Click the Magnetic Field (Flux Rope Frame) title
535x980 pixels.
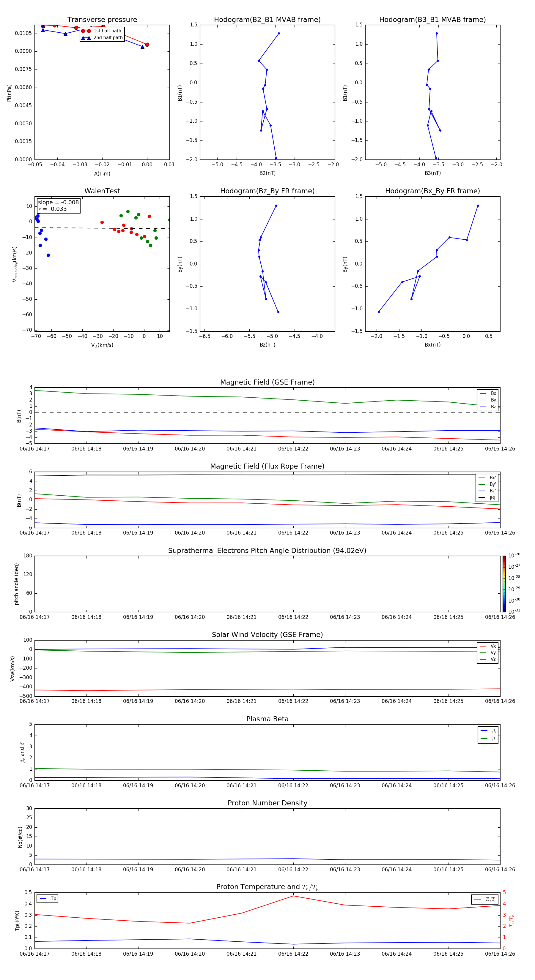click(267, 467)
